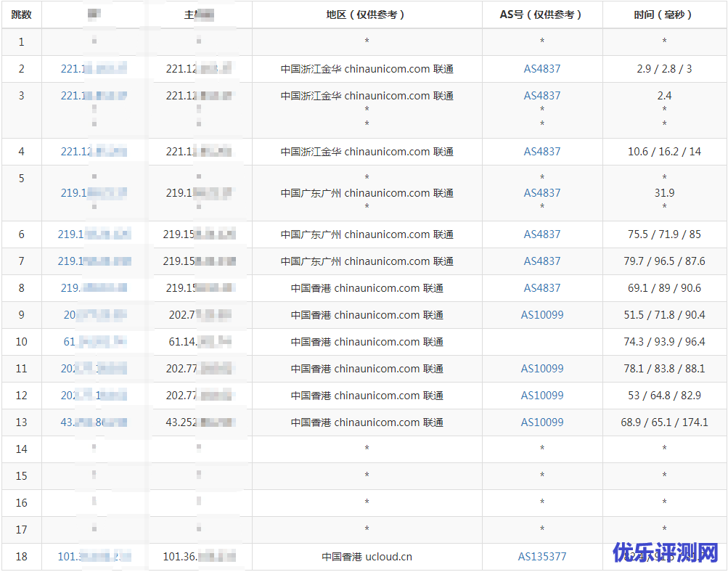
Task: Open the AS4837 link in hop 4
Action: (542, 152)
